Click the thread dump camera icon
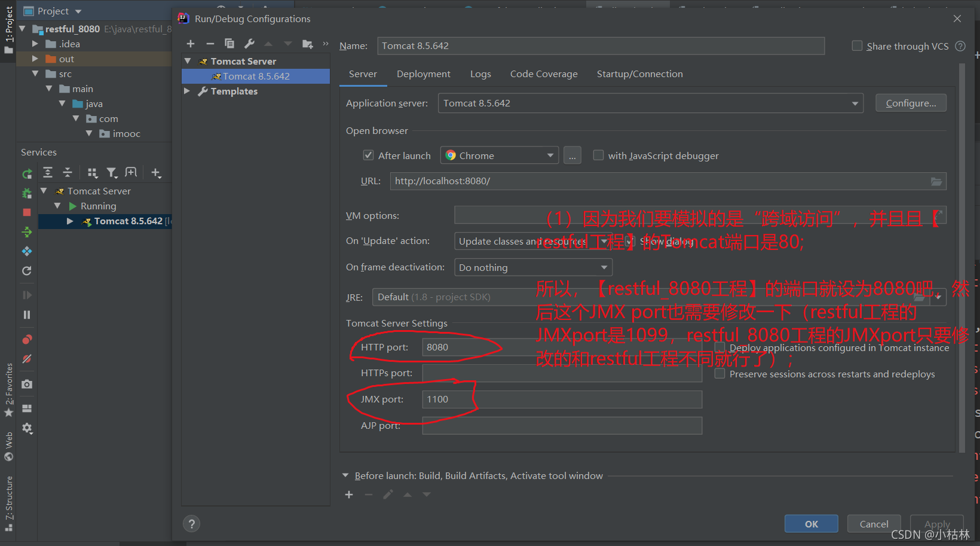980x546 pixels. (x=27, y=384)
